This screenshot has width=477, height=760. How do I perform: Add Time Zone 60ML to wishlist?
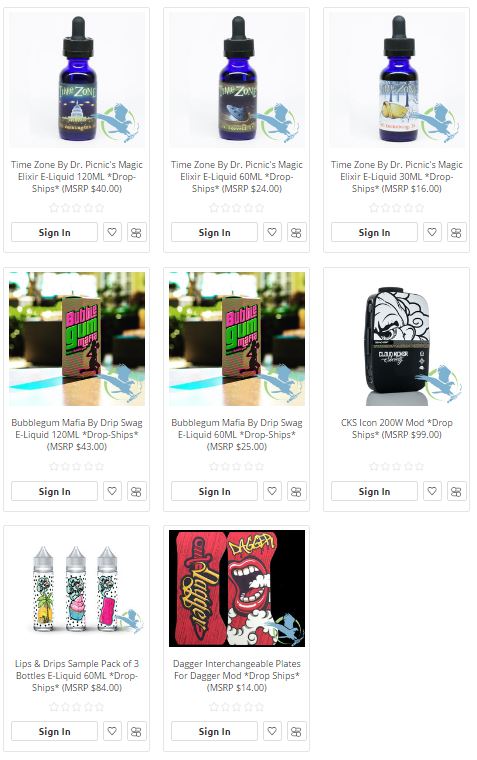272,232
